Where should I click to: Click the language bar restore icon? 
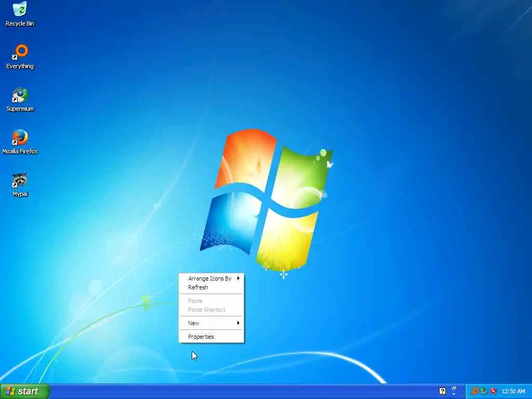click(454, 388)
